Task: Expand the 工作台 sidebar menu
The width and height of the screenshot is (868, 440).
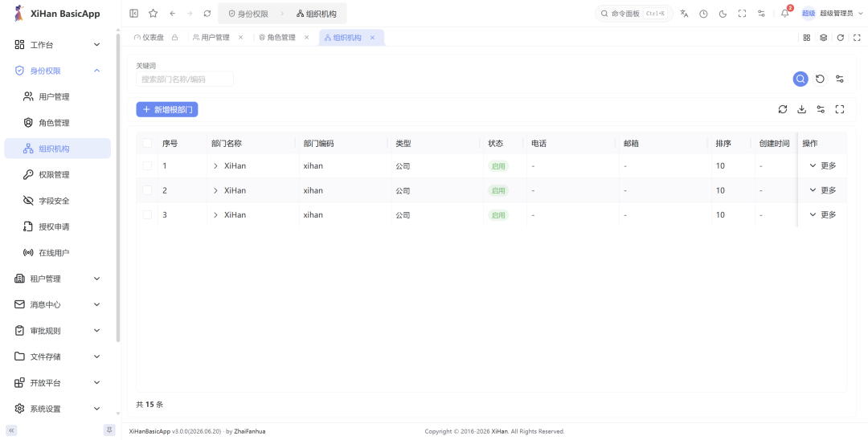Action: tap(58, 45)
